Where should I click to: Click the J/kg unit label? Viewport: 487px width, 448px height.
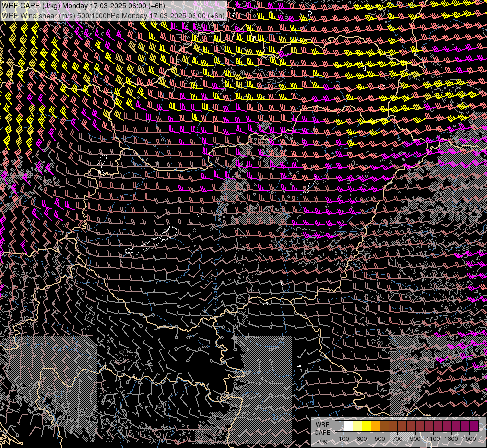(322, 441)
